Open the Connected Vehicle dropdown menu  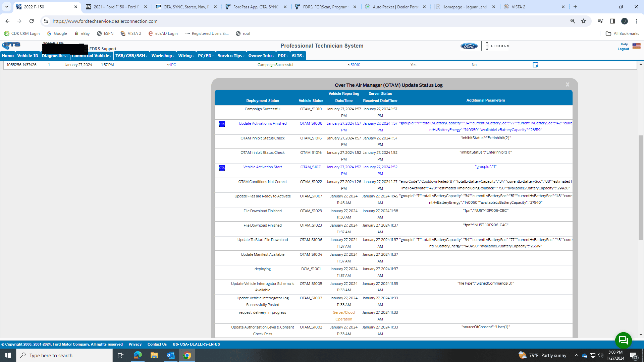coord(92,56)
